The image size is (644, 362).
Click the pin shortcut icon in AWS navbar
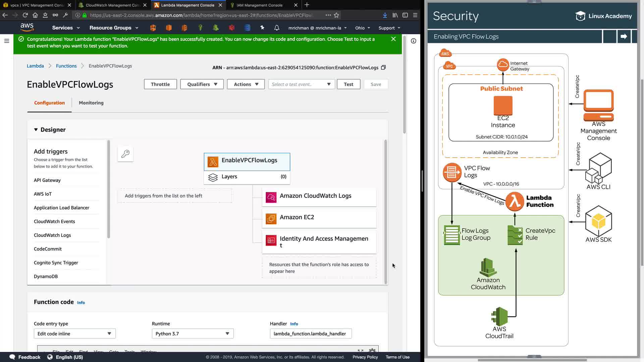[262, 28]
